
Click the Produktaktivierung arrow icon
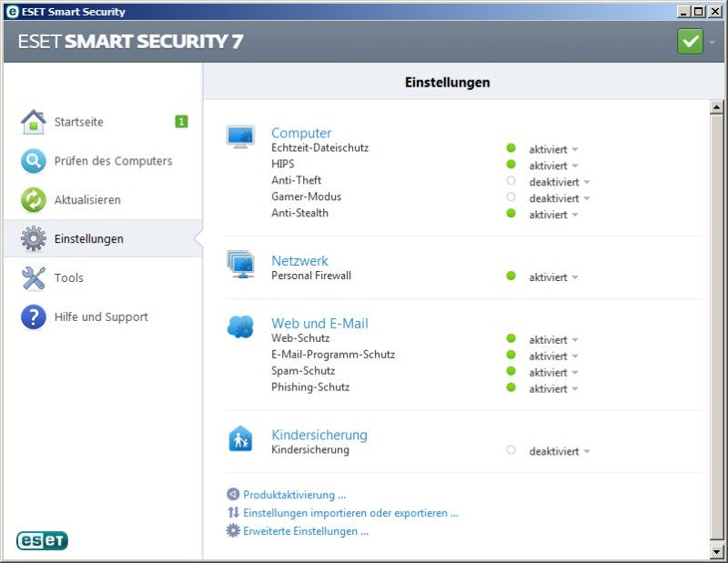233,494
